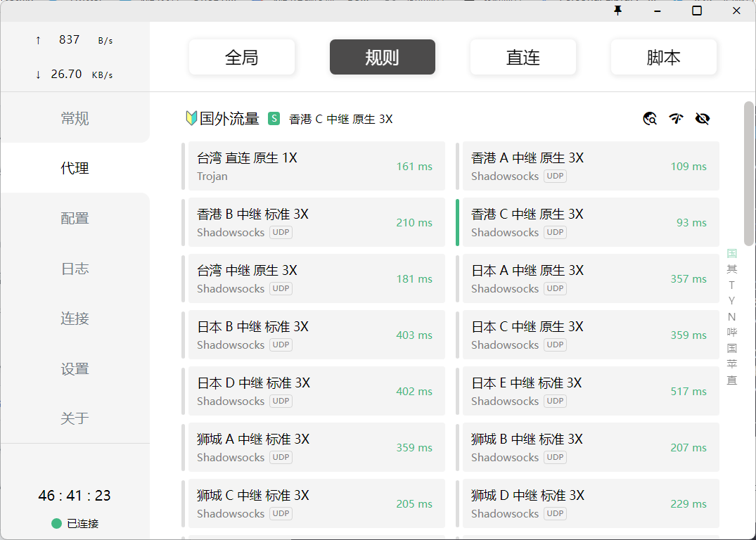This screenshot has width=756, height=540.
Task: Switch to 全局 global mode
Action: point(241,57)
